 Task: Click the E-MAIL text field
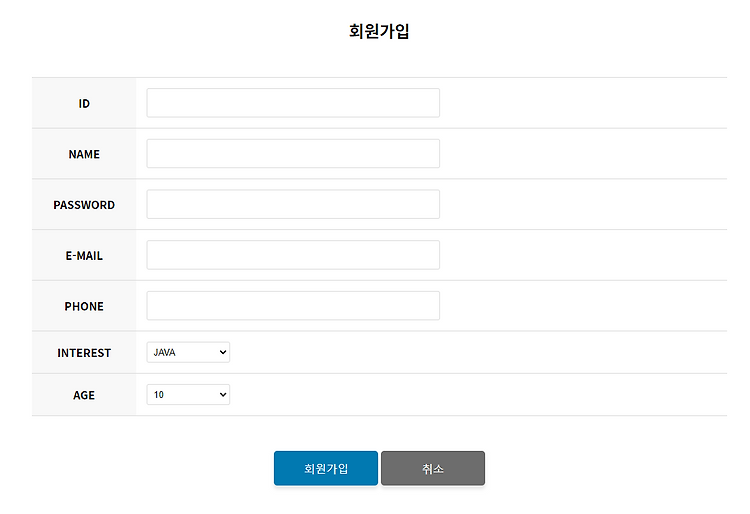click(293, 255)
